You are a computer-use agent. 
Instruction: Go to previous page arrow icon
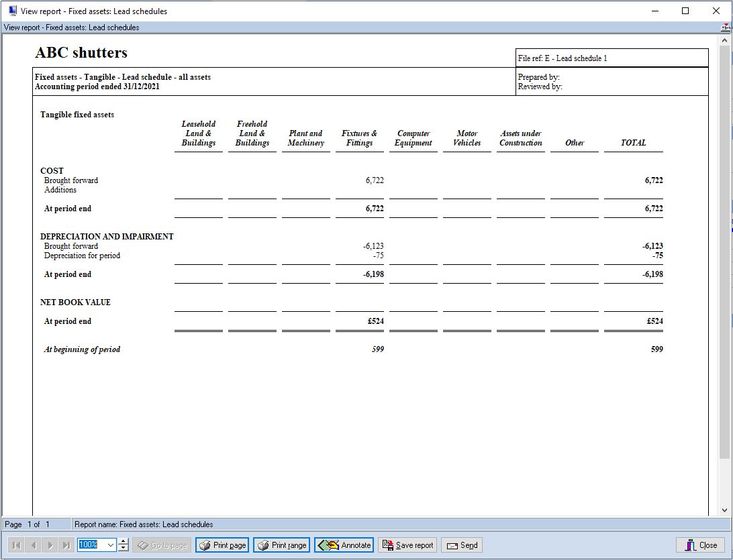click(33, 545)
